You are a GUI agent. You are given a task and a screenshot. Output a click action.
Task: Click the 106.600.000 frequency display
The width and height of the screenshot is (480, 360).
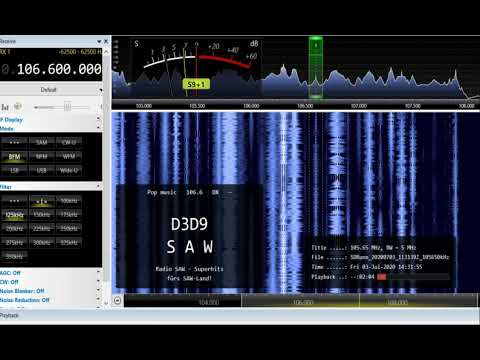click(59, 69)
